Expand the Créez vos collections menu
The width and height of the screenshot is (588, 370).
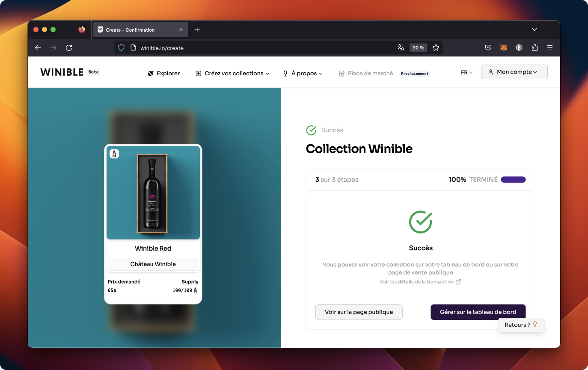(232, 74)
